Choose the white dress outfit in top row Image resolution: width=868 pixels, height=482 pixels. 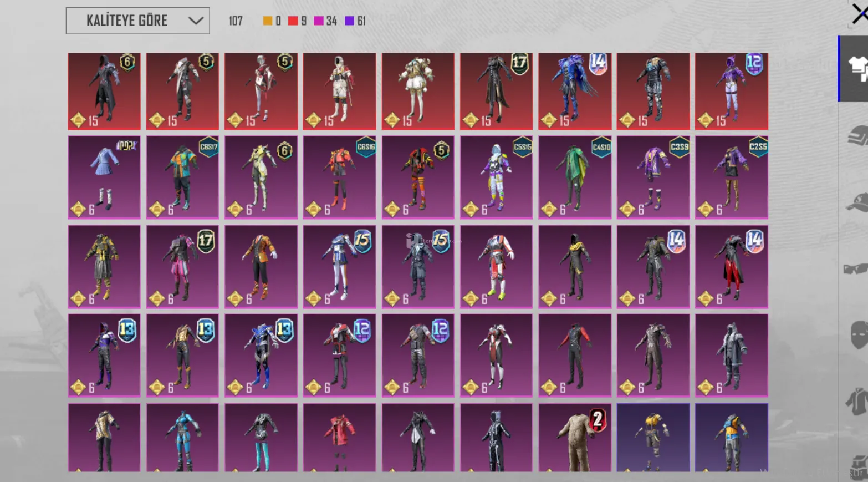[x=417, y=92]
